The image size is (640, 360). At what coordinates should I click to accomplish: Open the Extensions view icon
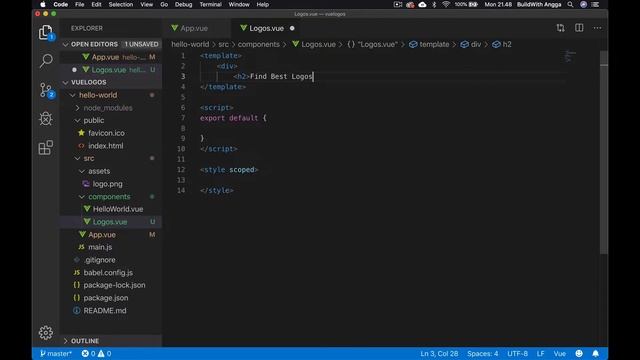click(46, 147)
